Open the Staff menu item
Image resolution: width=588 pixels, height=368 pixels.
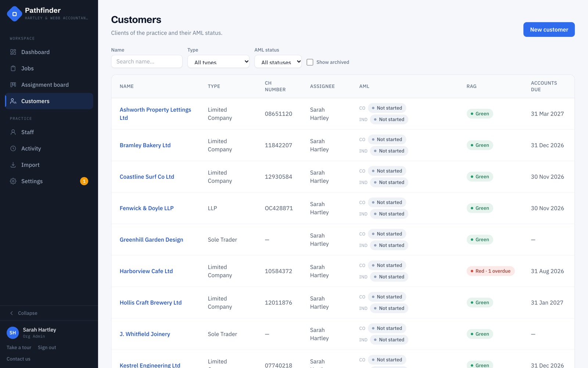point(49,132)
